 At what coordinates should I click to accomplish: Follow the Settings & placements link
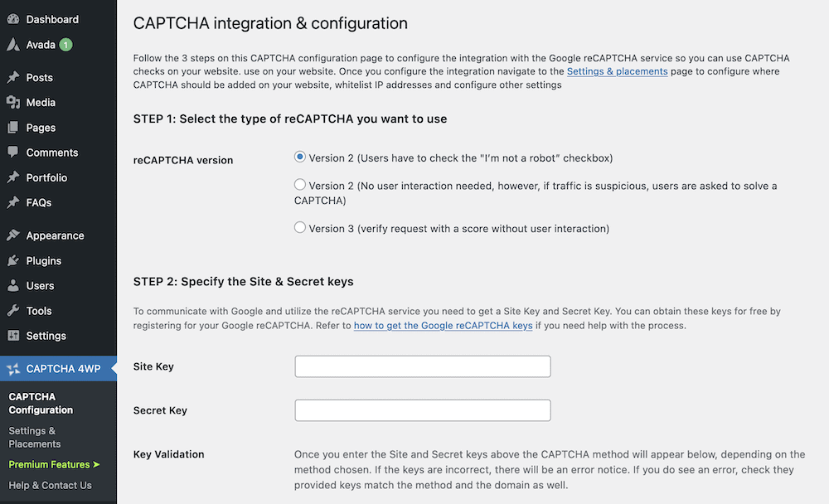pyautogui.click(x=617, y=71)
